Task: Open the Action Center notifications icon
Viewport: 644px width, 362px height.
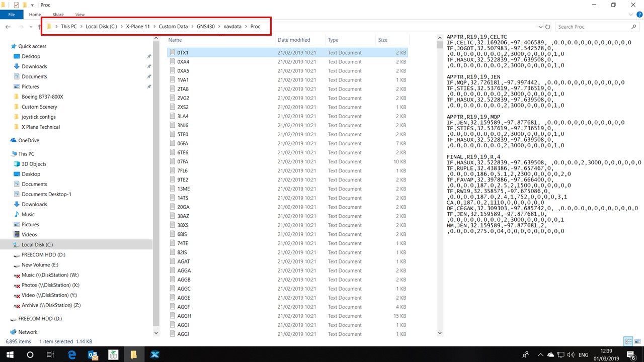Action: coord(630,354)
